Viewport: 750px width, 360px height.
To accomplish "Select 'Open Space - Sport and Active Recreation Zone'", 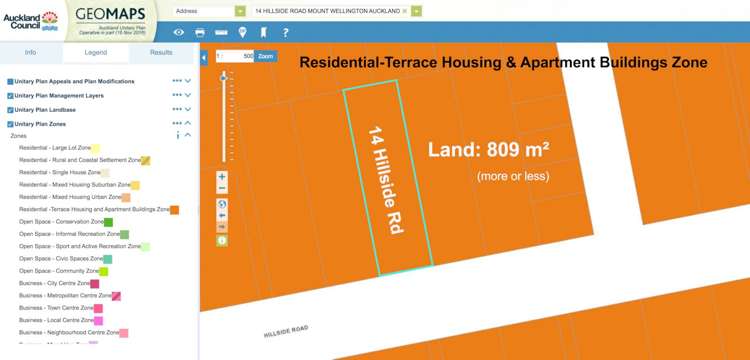I will click(80, 246).
